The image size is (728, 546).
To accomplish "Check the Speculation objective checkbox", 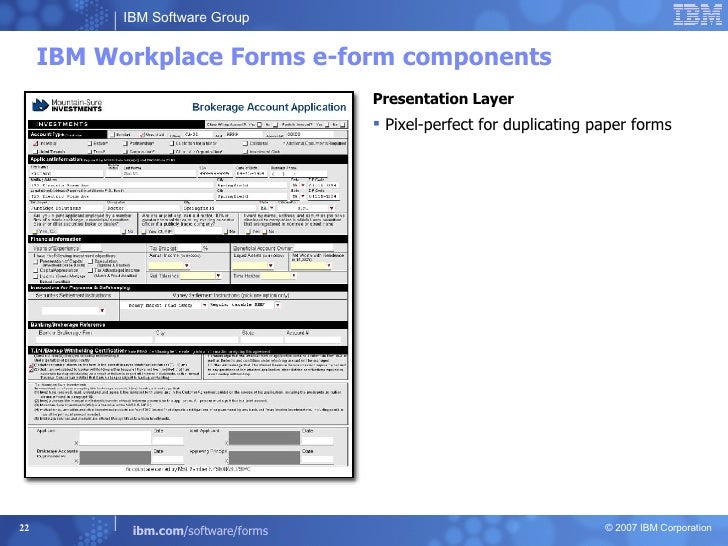I will click(91, 262).
